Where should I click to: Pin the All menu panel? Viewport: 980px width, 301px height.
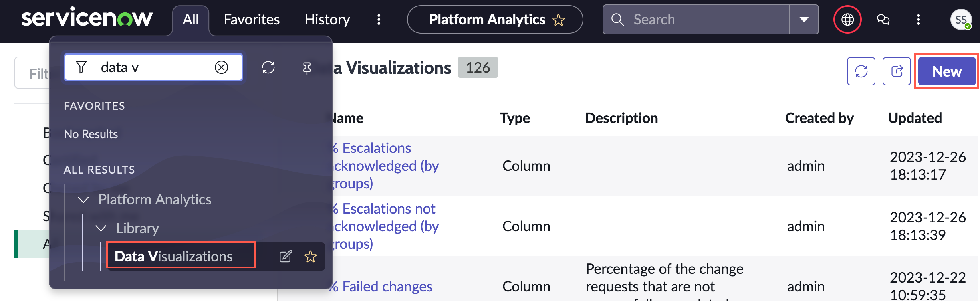coord(306,68)
